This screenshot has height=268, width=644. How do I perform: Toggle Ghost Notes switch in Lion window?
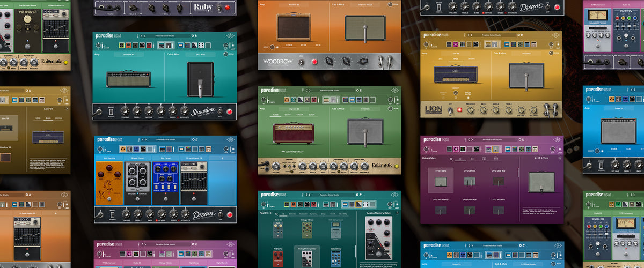tap(468, 96)
